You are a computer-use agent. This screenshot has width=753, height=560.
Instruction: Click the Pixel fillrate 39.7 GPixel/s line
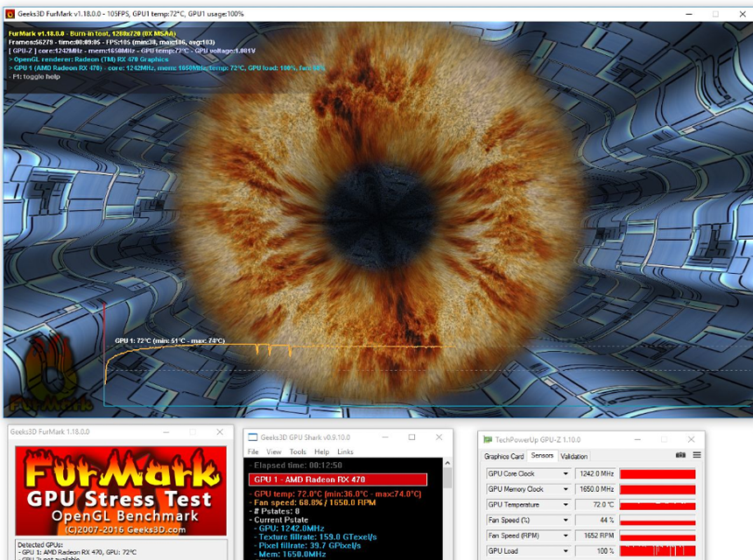(309, 546)
